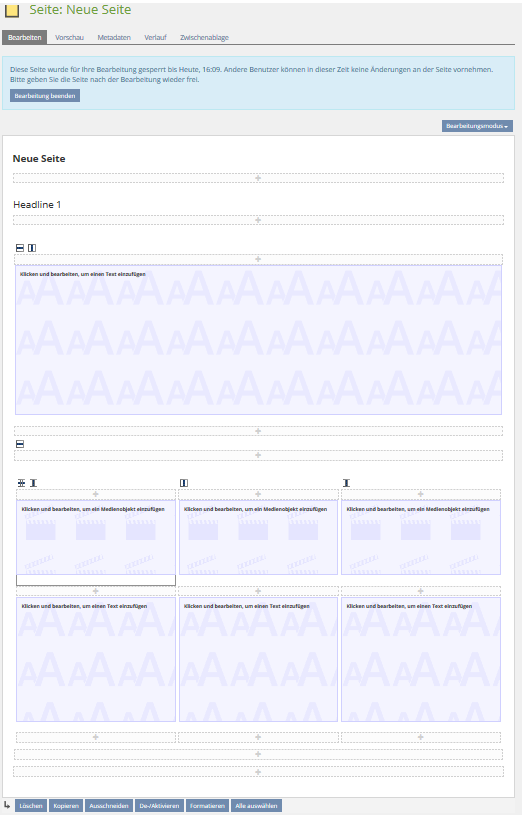Select the column icon above the large text block
This screenshot has height=815, width=522.
[32, 248]
